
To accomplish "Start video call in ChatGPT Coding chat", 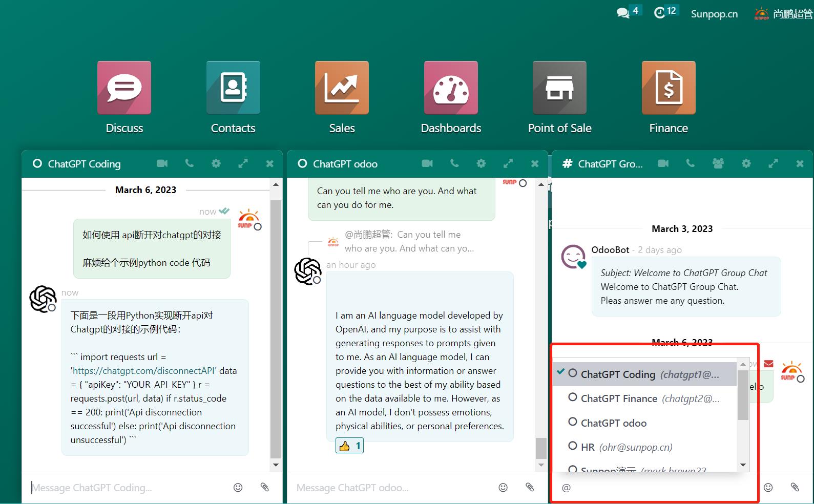I will tap(162, 163).
